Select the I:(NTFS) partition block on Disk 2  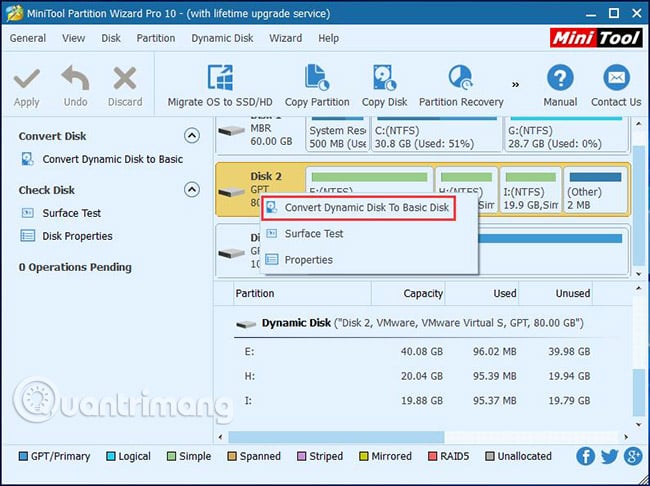tap(531, 190)
